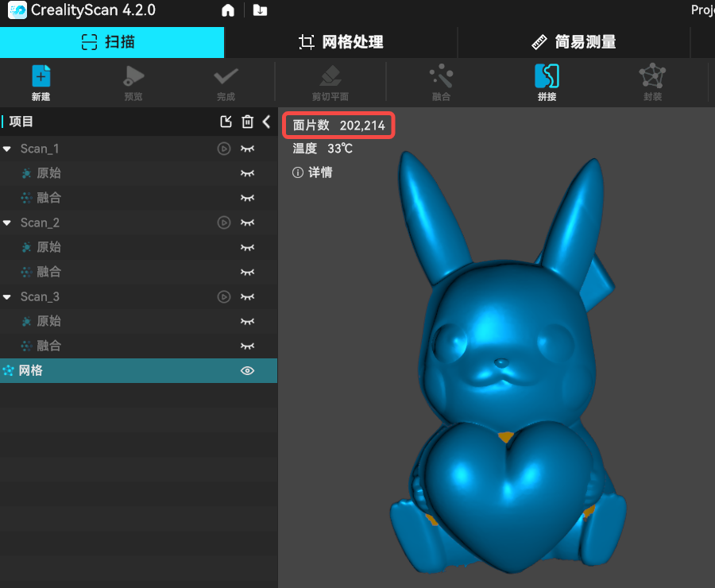Click the export icon in 项目 header
The width and height of the screenshot is (715, 588).
coord(226,122)
